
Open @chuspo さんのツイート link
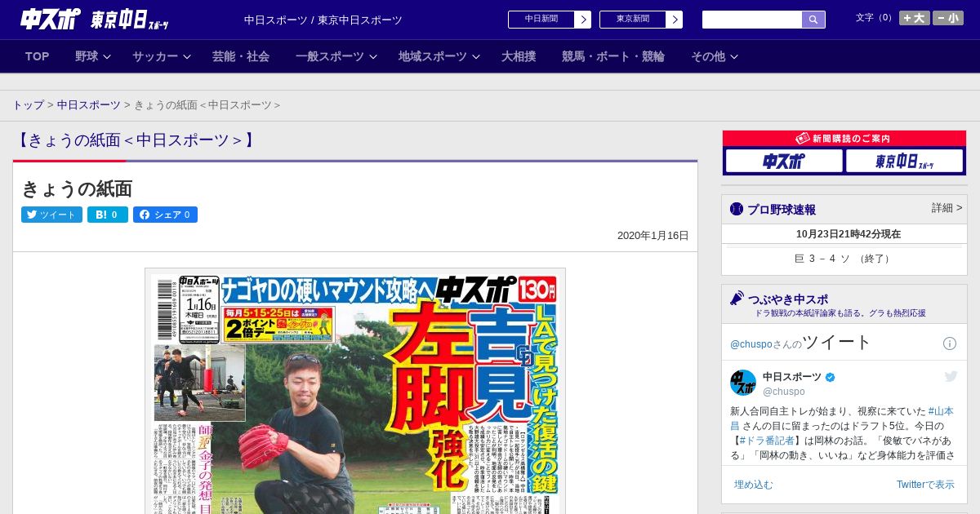(x=801, y=342)
